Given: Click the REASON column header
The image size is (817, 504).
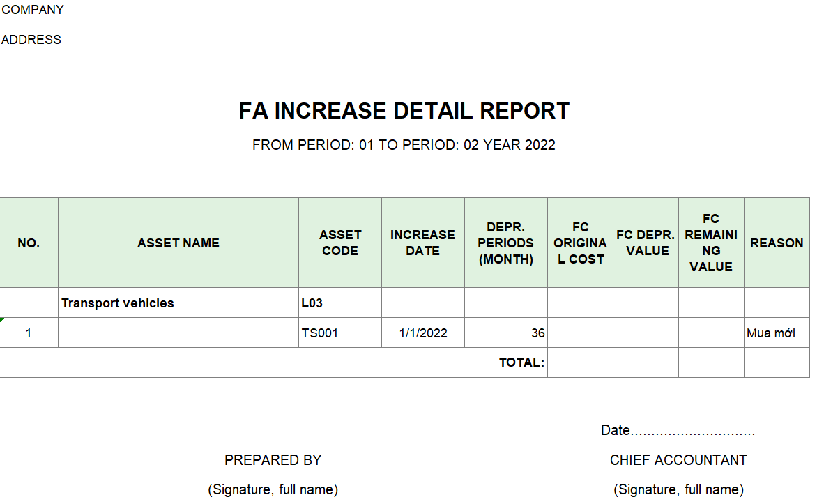Looking at the screenshot, I should point(777,243).
